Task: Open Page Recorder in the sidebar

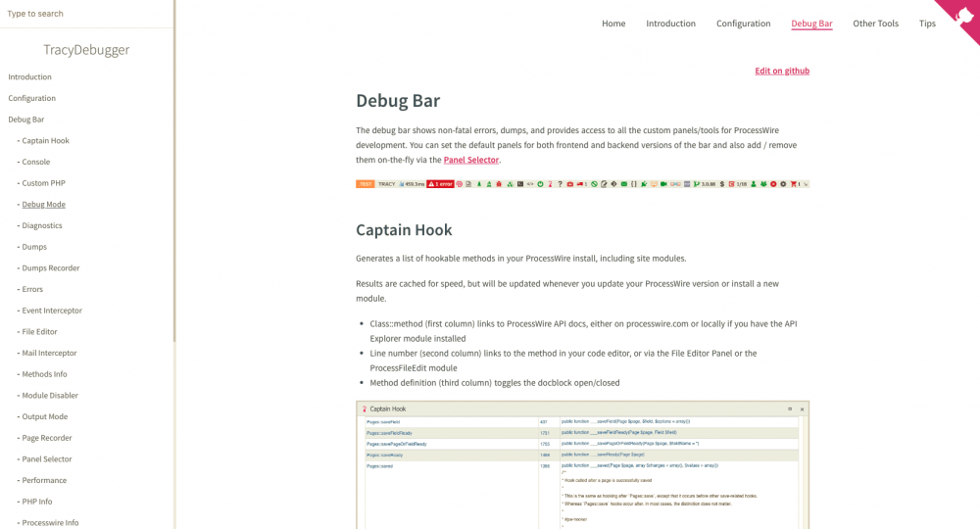Action: (47, 438)
